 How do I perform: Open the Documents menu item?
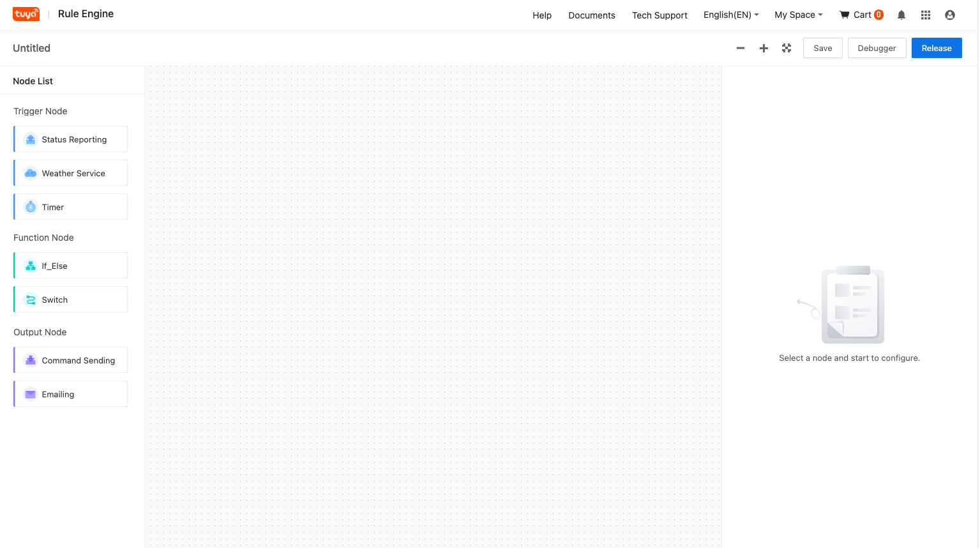[x=591, y=15]
